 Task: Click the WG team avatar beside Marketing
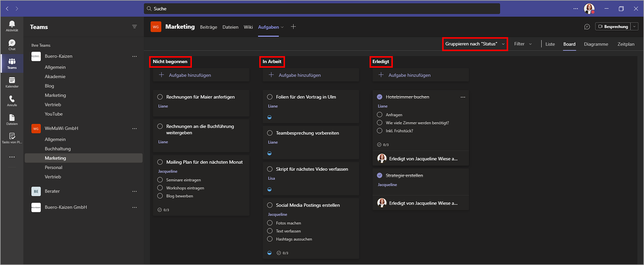click(156, 27)
